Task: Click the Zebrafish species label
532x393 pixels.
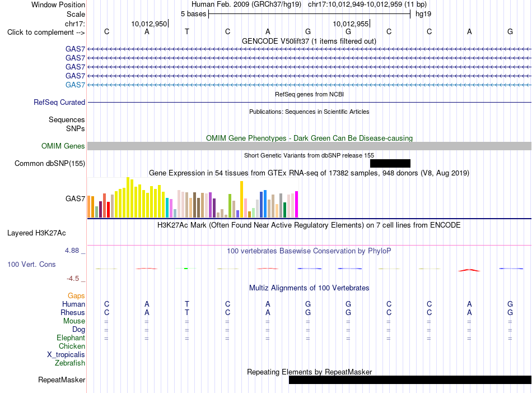Action: (70, 363)
